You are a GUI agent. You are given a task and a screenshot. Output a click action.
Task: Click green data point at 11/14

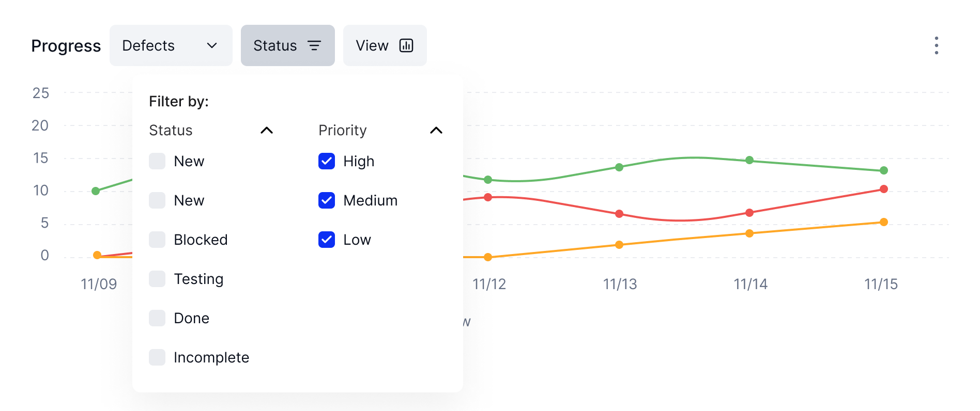click(749, 160)
